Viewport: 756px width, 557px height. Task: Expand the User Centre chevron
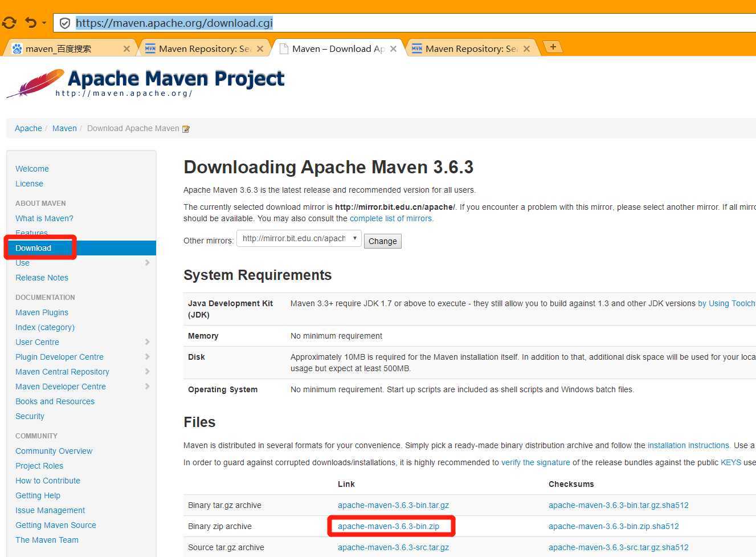click(x=147, y=342)
